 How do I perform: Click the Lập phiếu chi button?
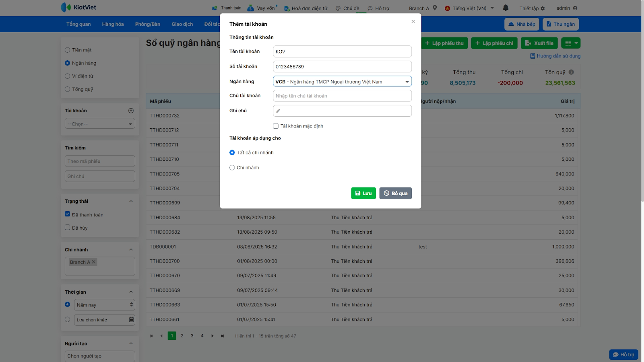(494, 43)
